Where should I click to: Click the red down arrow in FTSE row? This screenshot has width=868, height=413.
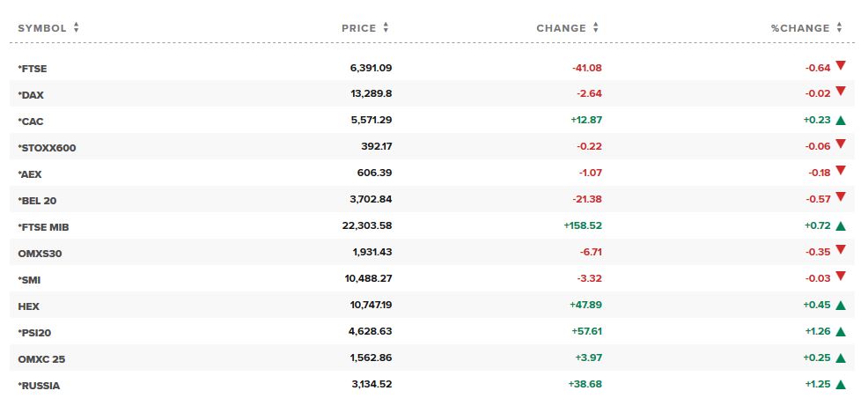click(x=841, y=65)
